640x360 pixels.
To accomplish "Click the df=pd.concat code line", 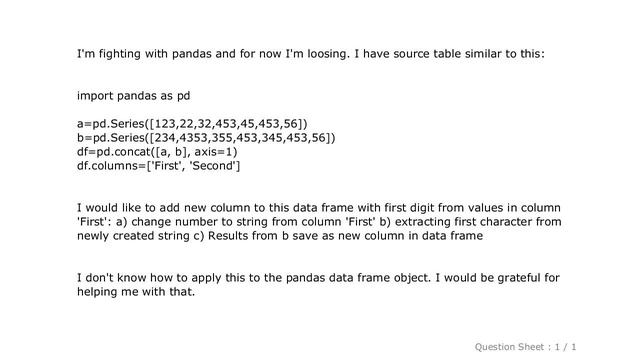I will (x=157, y=152).
